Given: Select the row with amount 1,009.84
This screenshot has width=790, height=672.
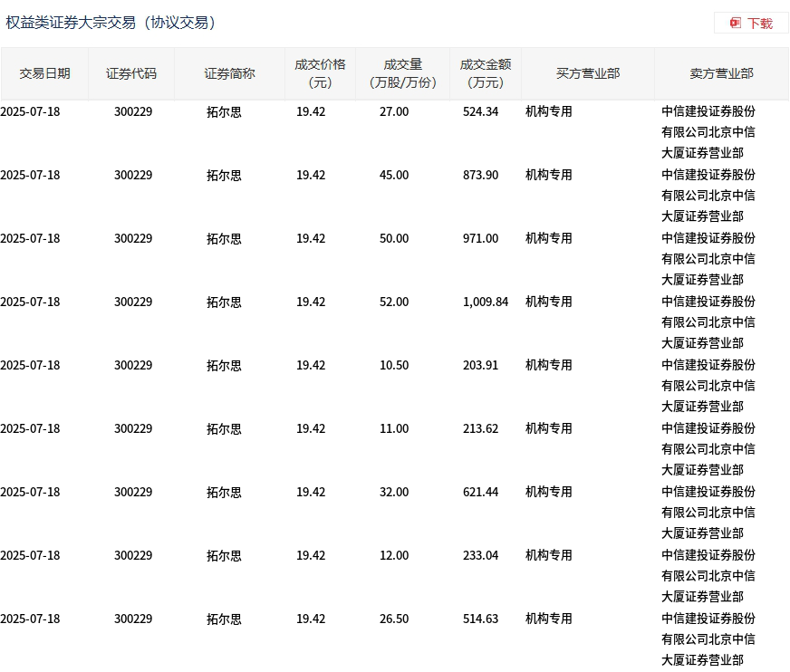Looking at the screenshot, I should [x=395, y=322].
